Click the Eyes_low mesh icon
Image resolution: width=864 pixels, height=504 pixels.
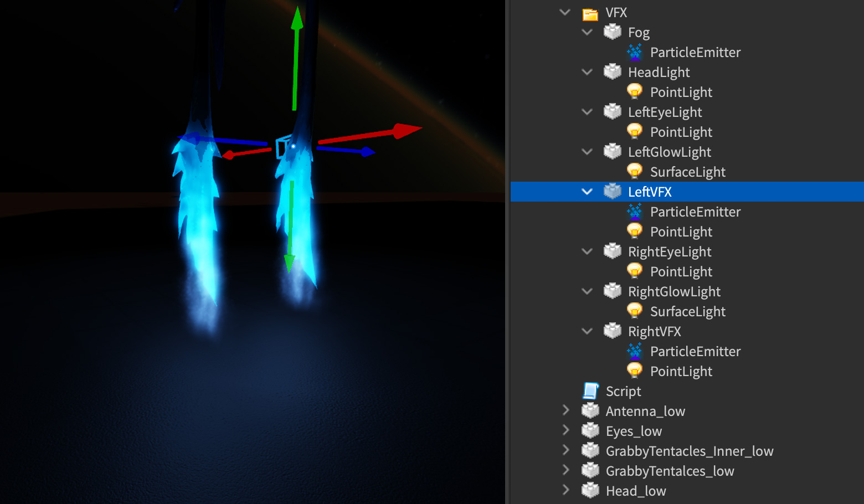click(590, 430)
